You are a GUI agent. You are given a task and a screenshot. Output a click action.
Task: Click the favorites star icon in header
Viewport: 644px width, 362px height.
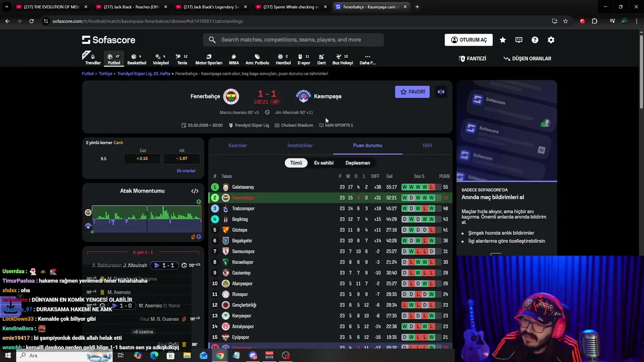503,40
